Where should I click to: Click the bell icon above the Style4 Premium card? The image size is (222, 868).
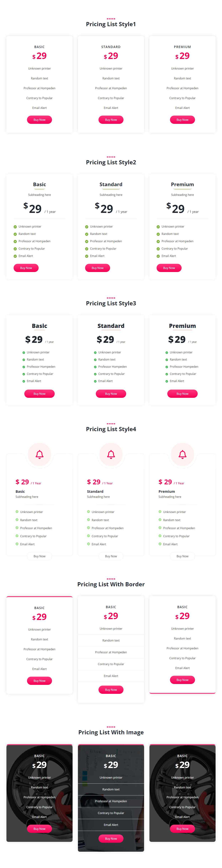pyautogui.click(x=182, y=454)
